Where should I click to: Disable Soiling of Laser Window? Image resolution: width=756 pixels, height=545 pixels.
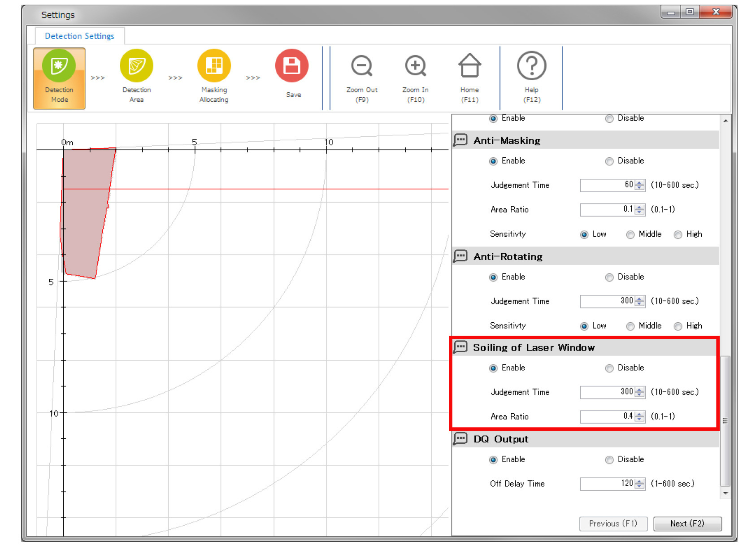[x=609, y=368]
